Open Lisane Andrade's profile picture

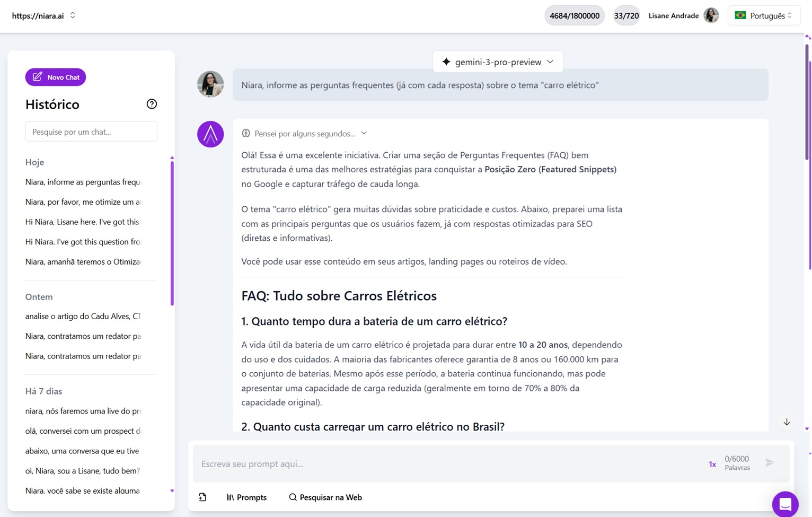(x=711, y=15)
